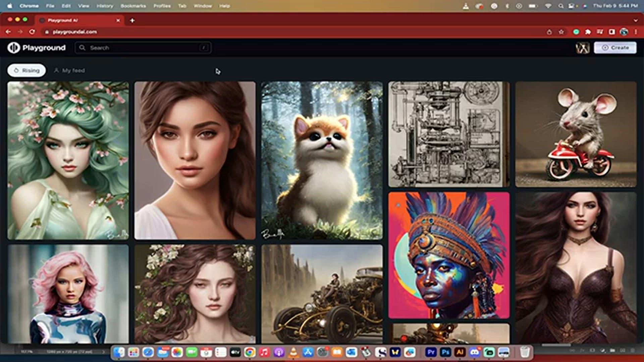
Task: Open the colorful feathered headdress portrait
Action: click(x=449, y=255)
